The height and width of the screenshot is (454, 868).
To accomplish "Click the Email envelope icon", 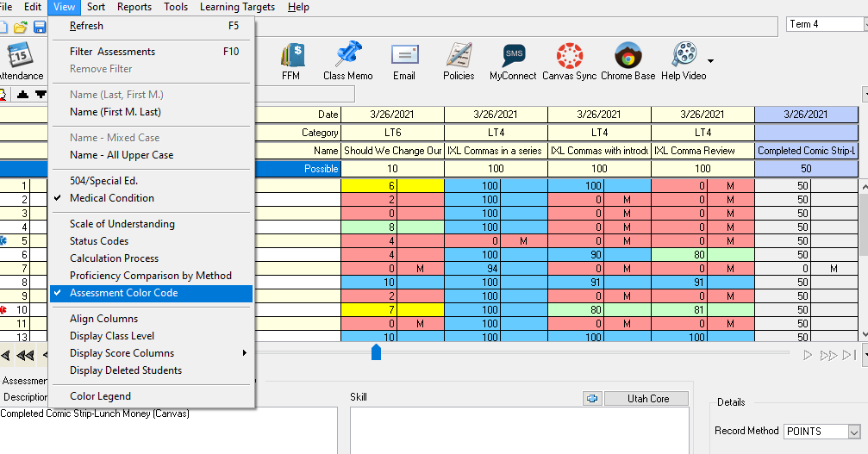I will [404, 56].
